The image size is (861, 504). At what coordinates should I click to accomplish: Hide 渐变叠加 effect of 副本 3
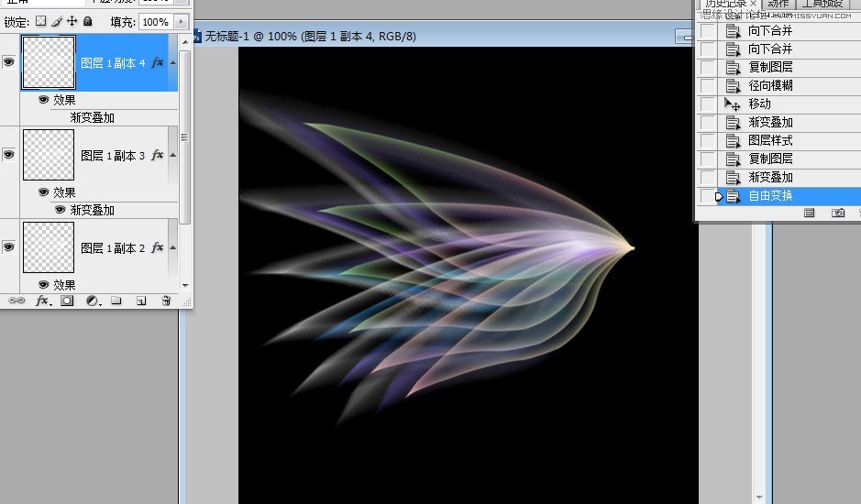pos(61,210)
